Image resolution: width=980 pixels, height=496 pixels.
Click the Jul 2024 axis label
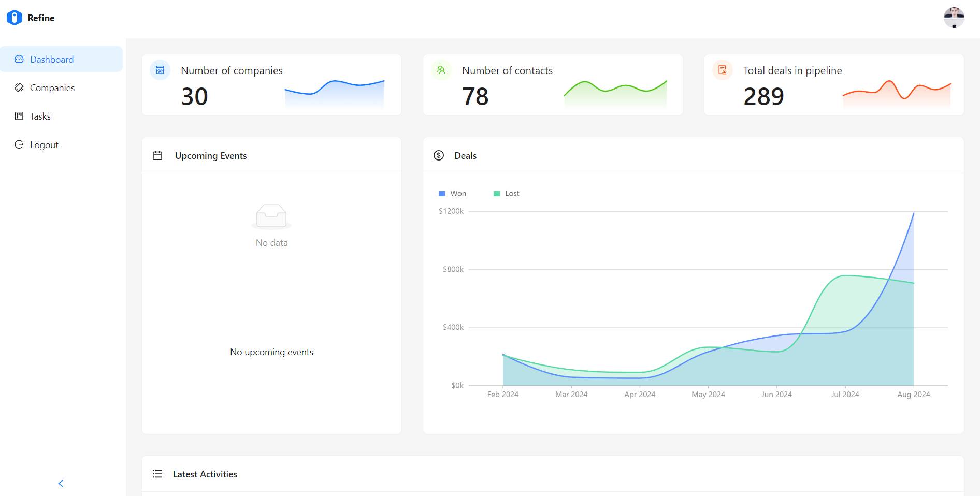coord(845,395)
